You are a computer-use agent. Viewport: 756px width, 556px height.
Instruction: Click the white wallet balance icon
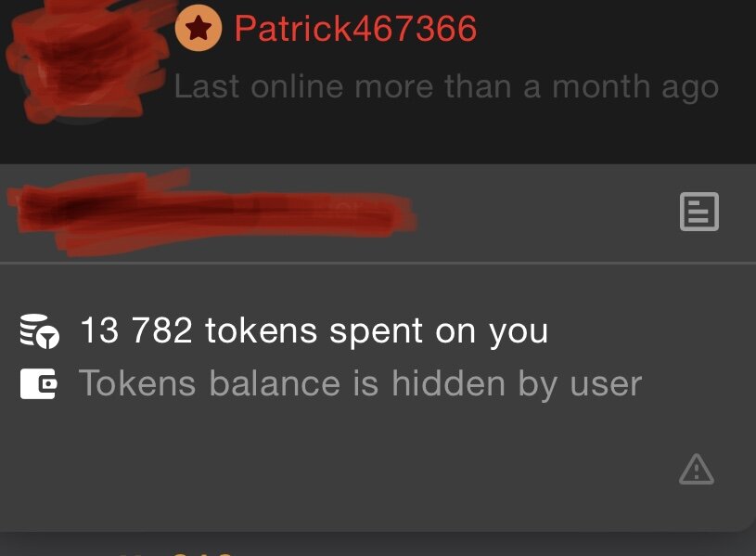(39, 383)
